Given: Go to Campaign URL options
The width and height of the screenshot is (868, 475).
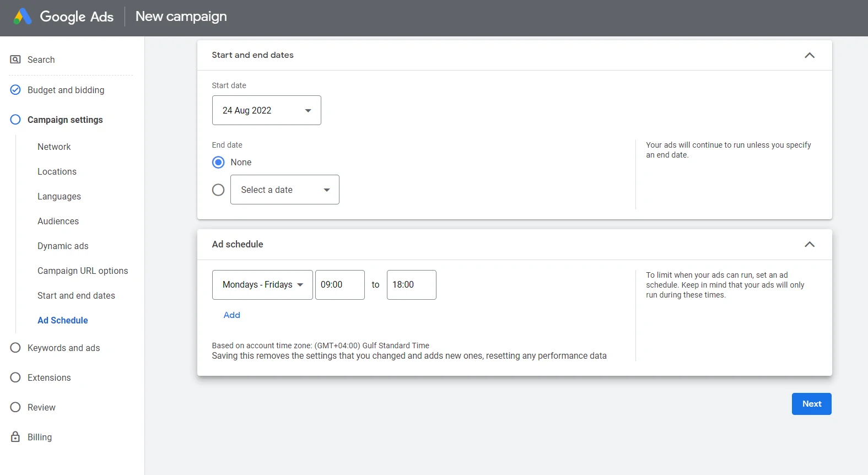Looking at the screenshot, I should (83, 271).
